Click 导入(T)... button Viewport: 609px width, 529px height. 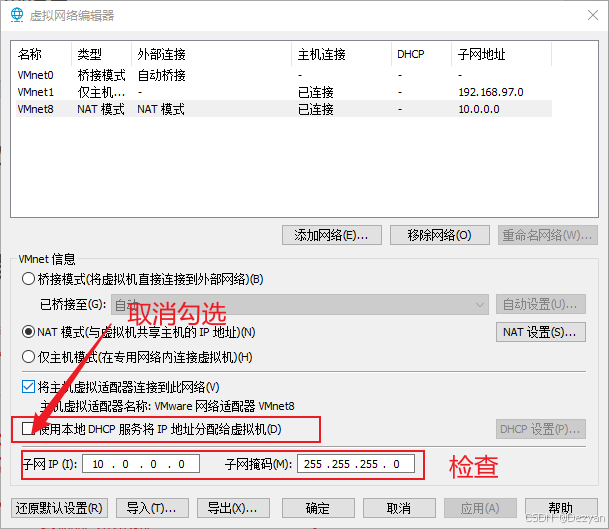point(152,508)
